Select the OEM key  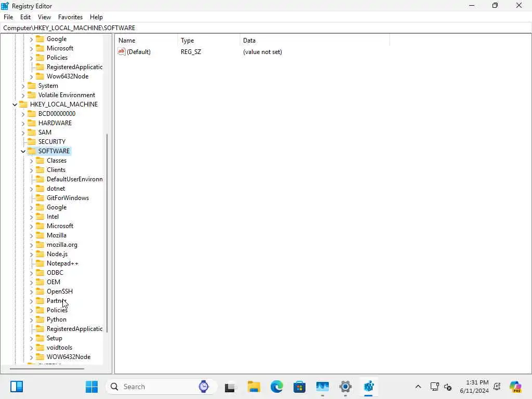tap(54, 282)
